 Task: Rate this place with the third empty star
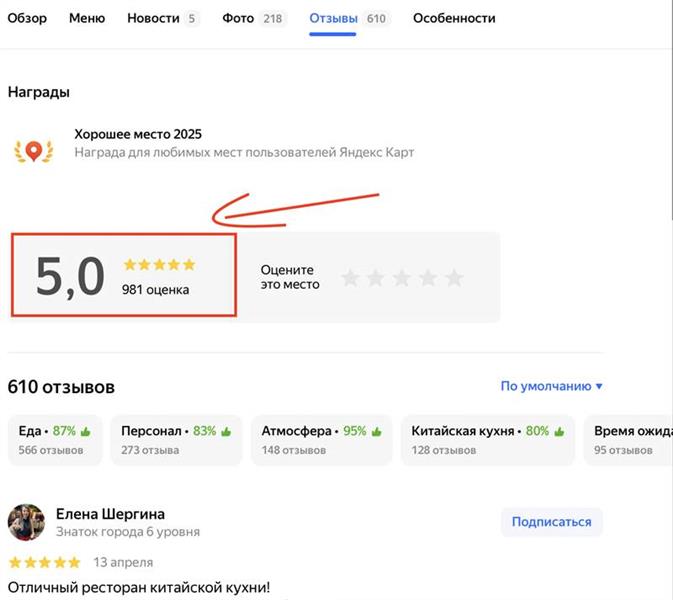402,278
